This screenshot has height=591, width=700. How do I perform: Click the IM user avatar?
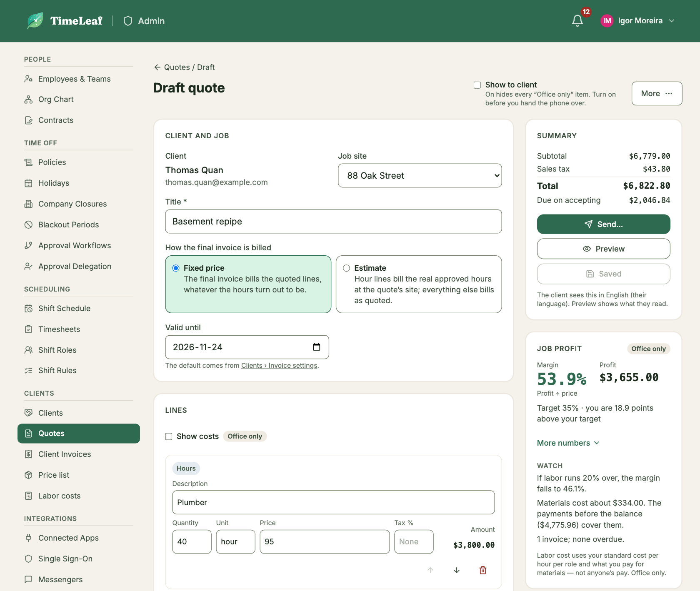(607, 21)
